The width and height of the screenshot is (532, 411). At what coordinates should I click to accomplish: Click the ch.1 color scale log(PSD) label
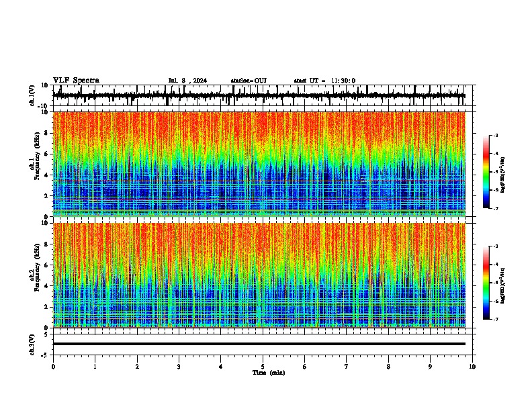(x=503, y=175)
